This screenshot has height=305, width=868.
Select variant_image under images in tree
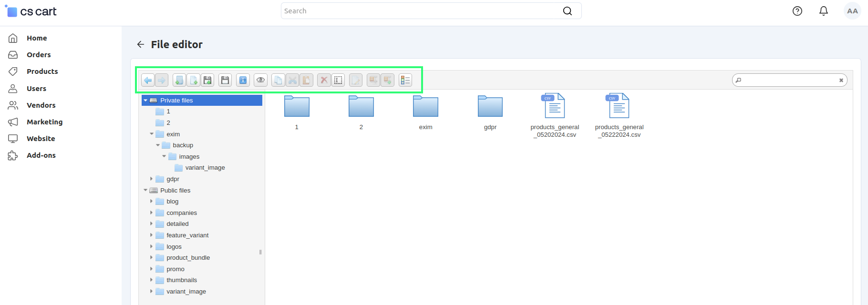205,168
